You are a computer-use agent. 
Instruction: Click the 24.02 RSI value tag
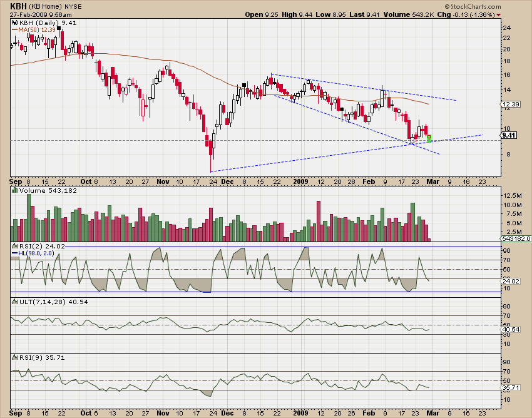[511, 281]
